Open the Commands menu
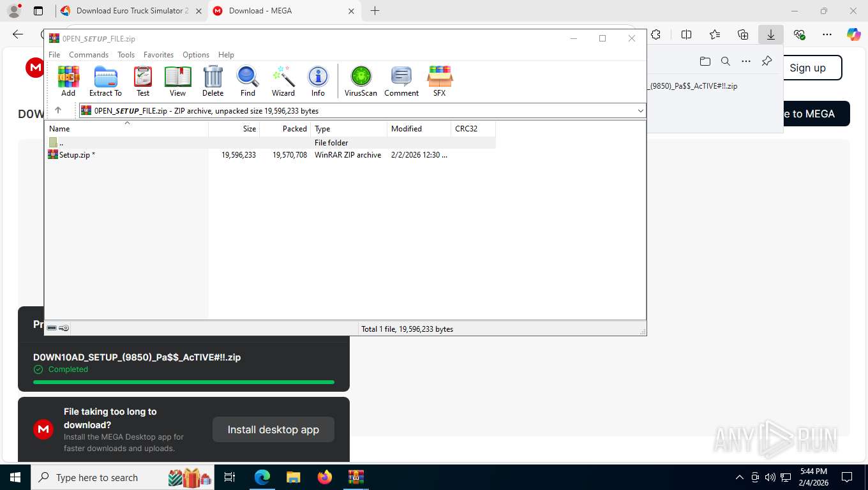The width and height of the screenshot is (868, 490). tap(89, 55)
